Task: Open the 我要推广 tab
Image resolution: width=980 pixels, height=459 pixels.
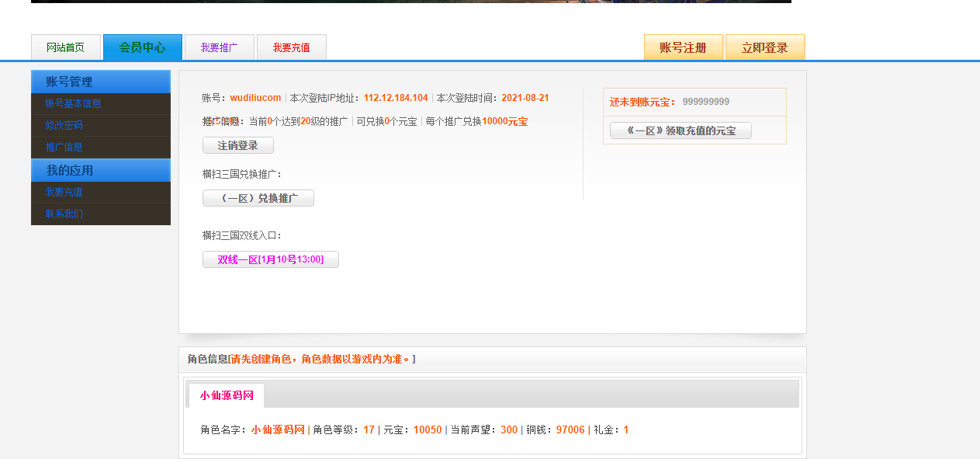Action: tap(219, 47)
